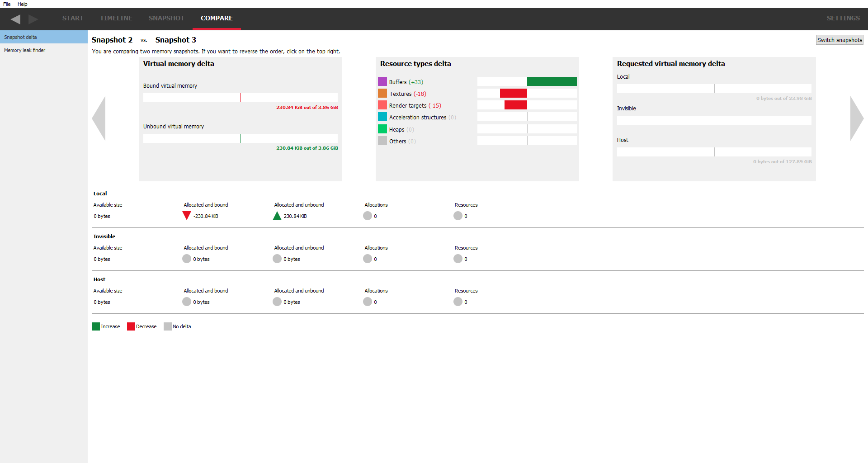Open the Help menu
Screen dimensions: 868x463
click(23, 4)
